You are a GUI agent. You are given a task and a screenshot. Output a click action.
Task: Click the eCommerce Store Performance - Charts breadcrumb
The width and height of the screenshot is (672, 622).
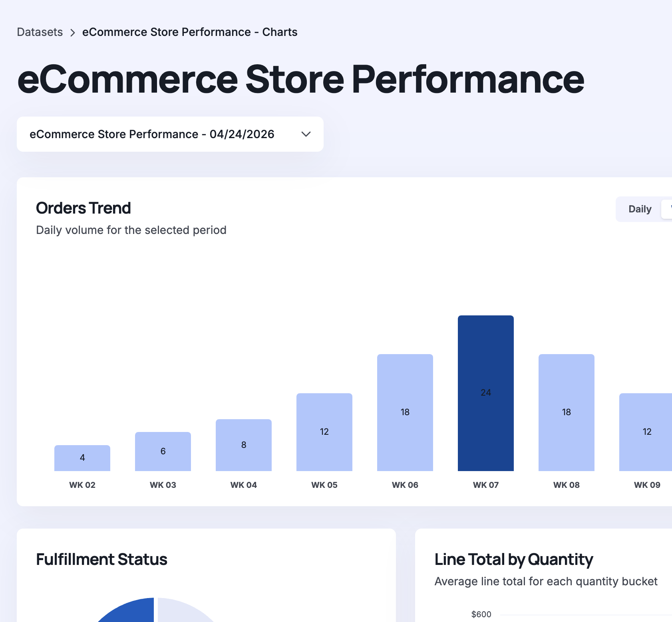tap(189, 32)
